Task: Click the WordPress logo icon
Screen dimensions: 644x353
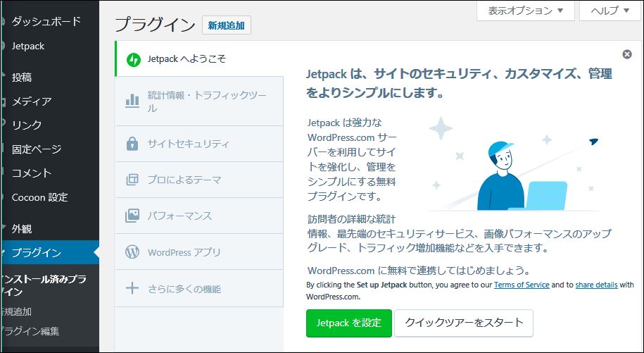Action: click(132, 252)
